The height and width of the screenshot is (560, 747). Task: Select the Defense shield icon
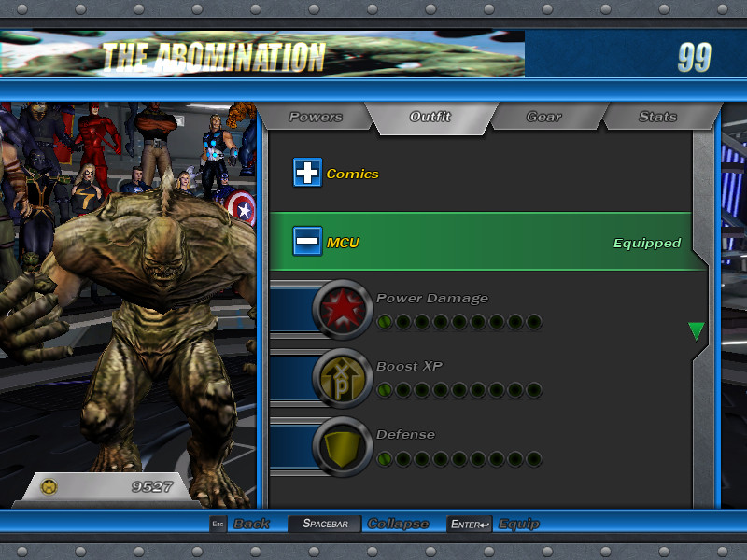point(344,445)
